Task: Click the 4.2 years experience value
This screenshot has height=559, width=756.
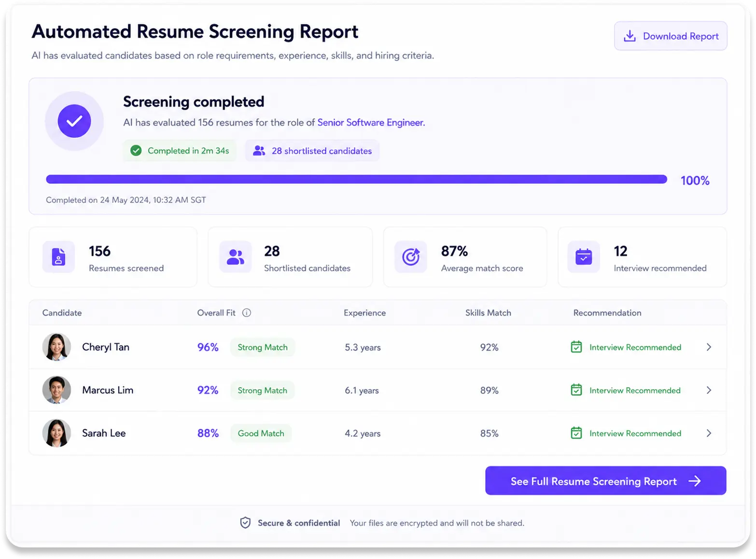Action: coord(363,433)
